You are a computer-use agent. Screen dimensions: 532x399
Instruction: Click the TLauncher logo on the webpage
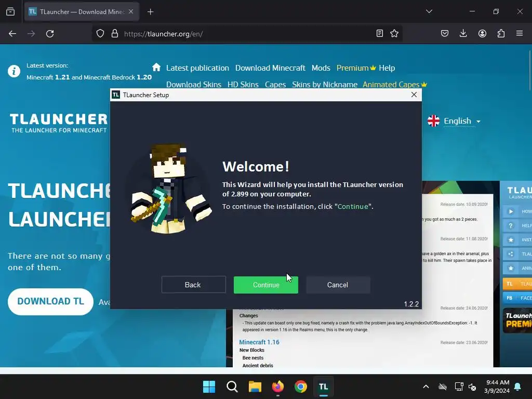58,123
